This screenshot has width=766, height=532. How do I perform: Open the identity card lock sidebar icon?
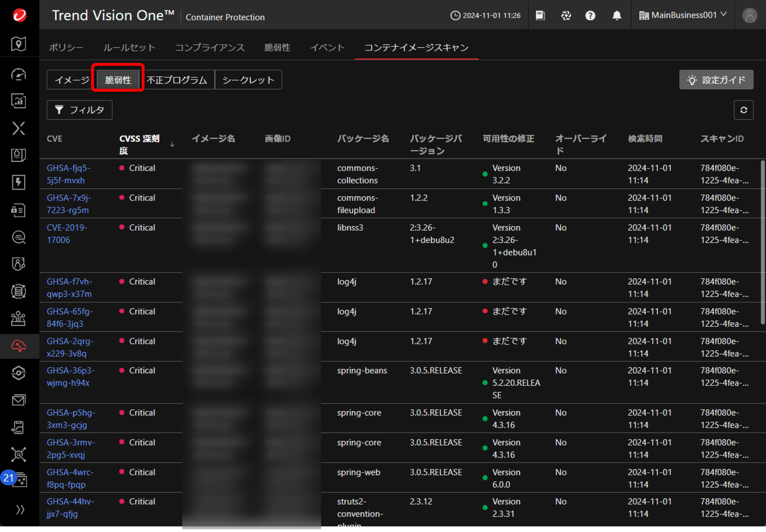click(19, 210)
